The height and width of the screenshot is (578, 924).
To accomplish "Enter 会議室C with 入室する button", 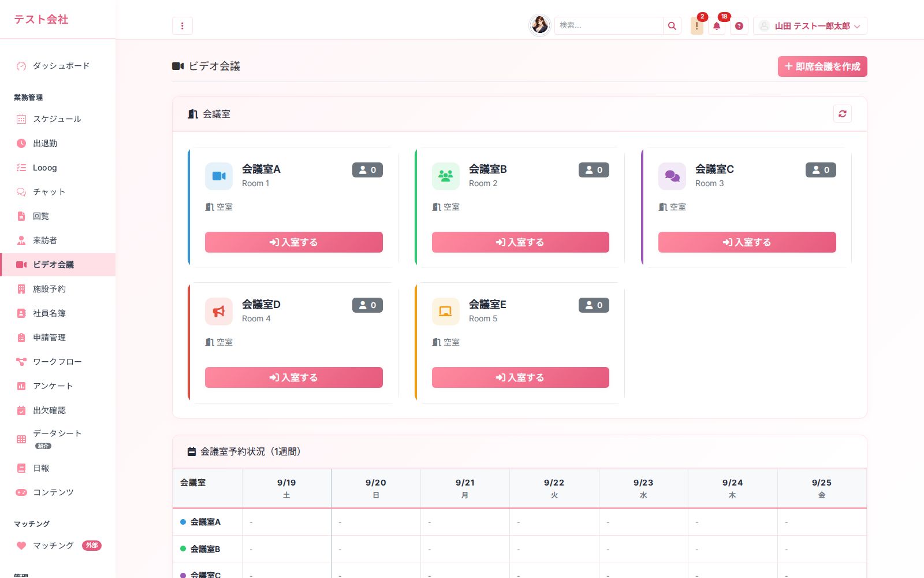I will tap(747, 242).
